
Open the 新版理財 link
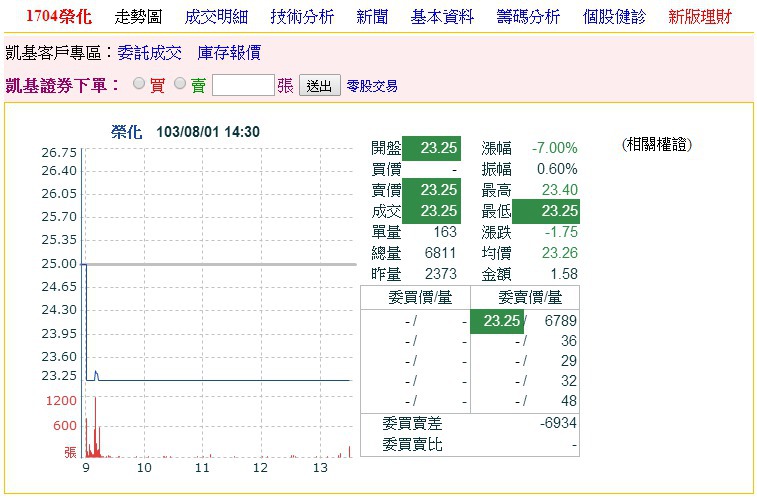point(700,17)
